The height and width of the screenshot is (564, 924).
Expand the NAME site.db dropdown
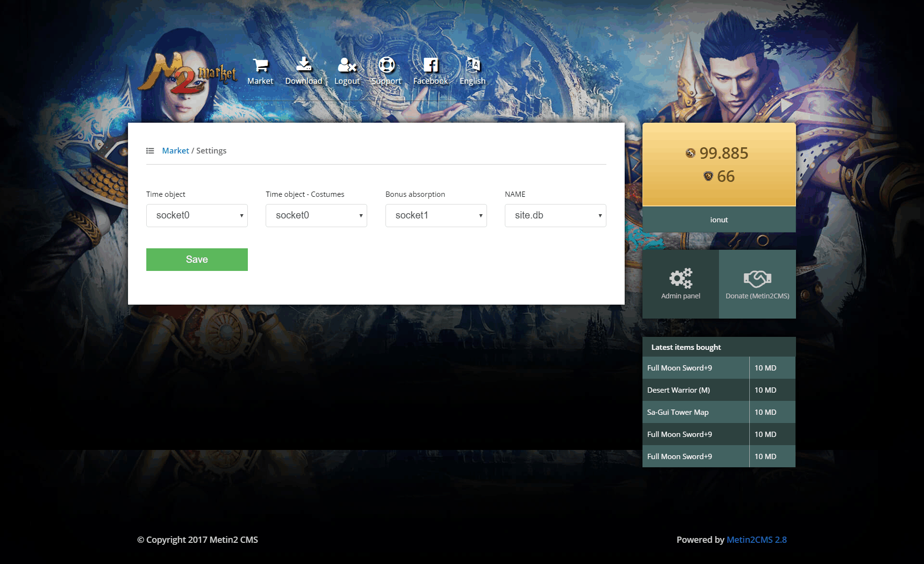[x=555, y=216]
